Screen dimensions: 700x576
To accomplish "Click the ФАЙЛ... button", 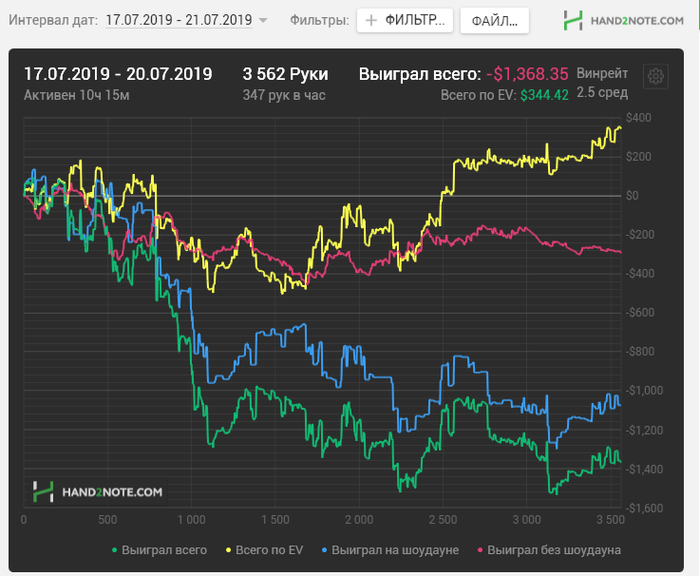I will [495, 21].
